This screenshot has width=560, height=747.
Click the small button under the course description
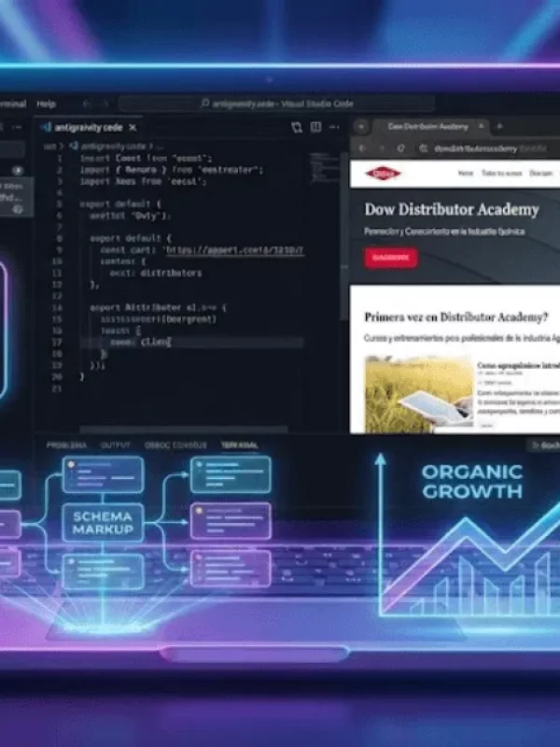pos(486,426)
